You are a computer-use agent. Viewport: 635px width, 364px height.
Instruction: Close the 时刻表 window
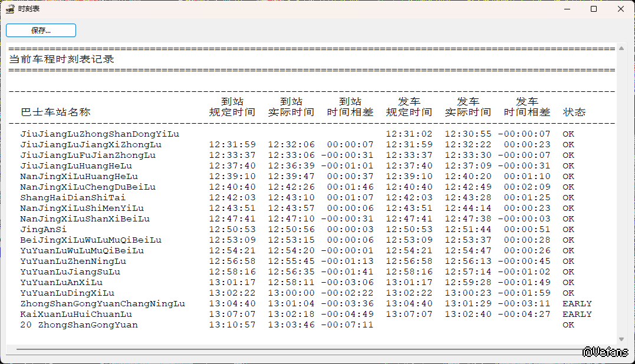click(621, 9)
